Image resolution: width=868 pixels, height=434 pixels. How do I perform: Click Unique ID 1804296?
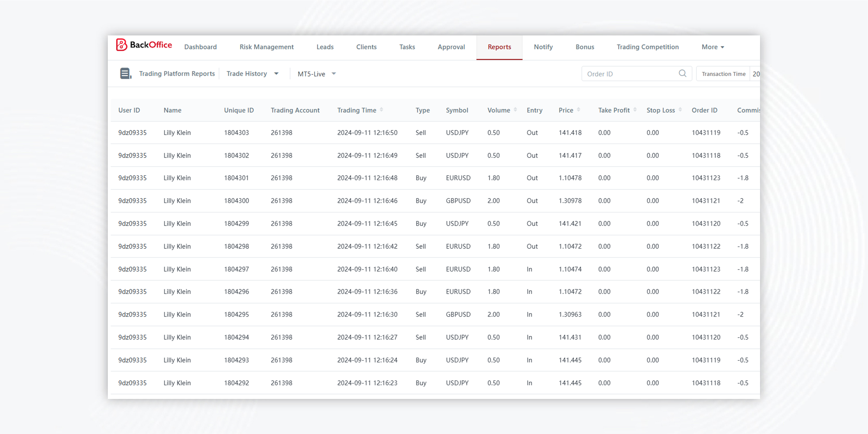[x=237, y=292]
